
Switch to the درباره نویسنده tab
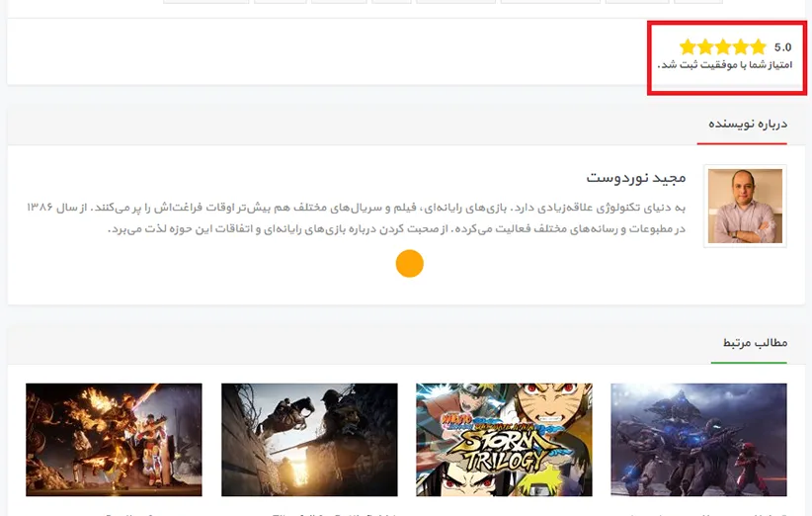[748, 124]
